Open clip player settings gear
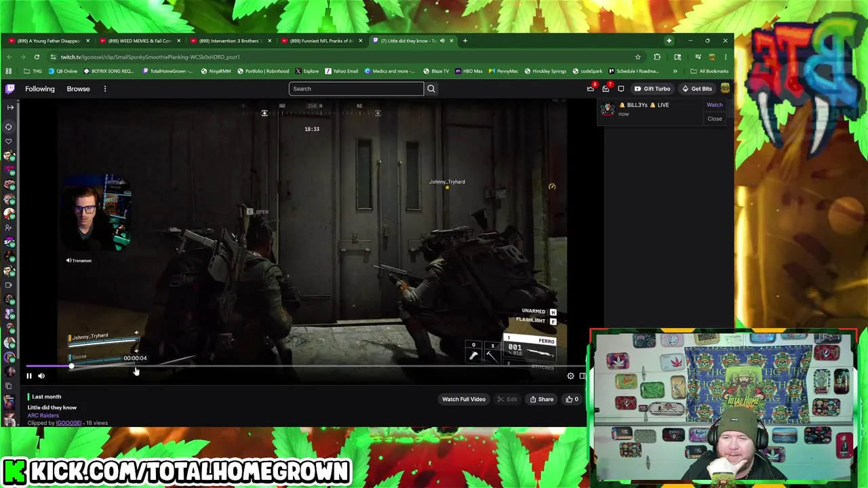 click(x=570, y=375)
